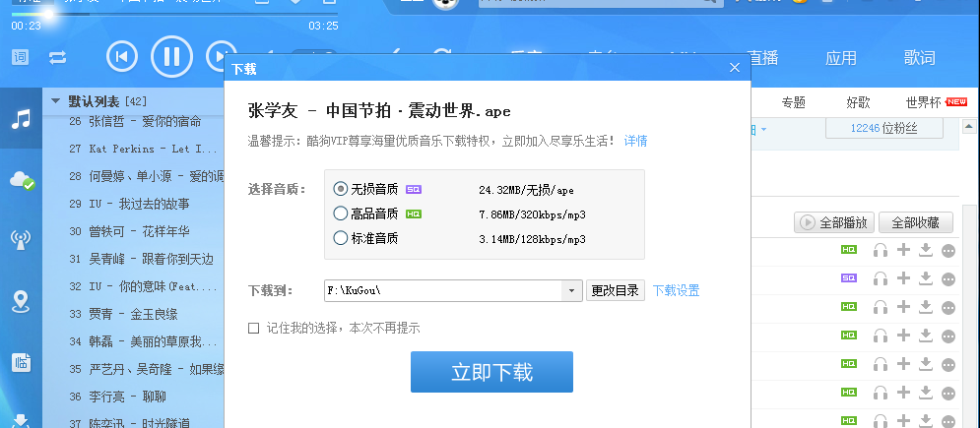Click the song progress slider handle
The width and height of the screenshot is (980, 428).
click(48, 14)
